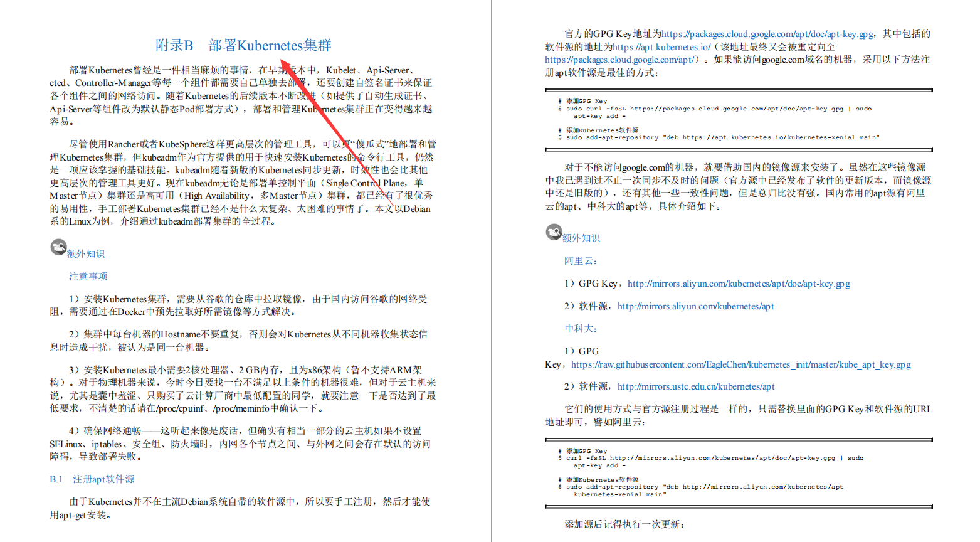Click the blue 阿里云 subheading
Image resolution: width=980 pixels, height=542 pixels.
[577, 260]
